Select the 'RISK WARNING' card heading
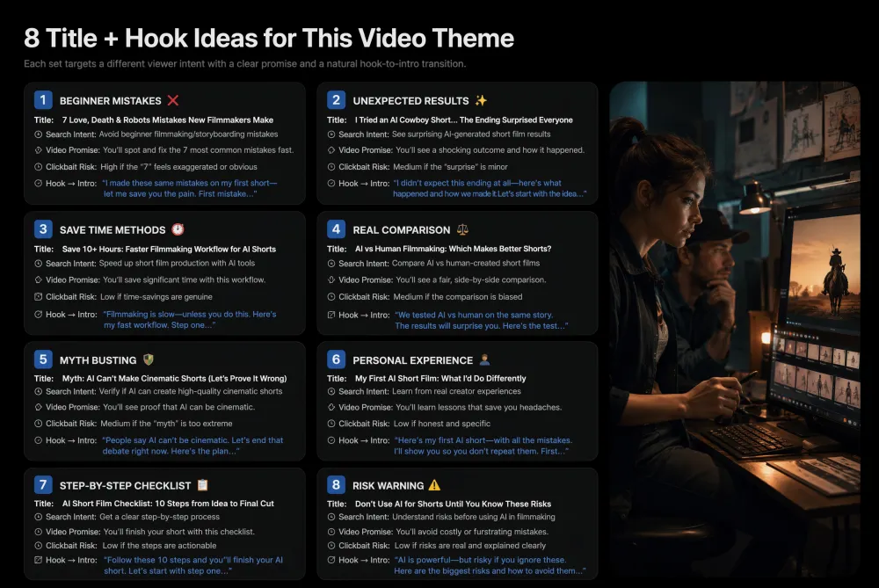The width and height of the screenshot is (879, 588). pos(388,485)
